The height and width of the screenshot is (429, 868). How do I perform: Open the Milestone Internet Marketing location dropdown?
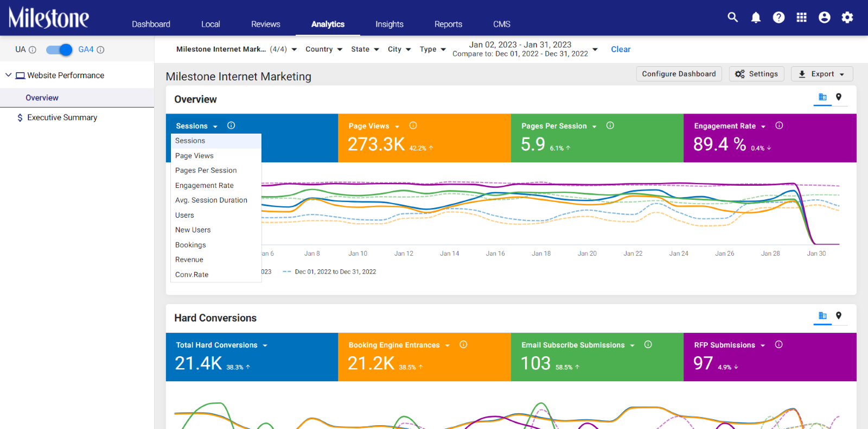[237, 49]
